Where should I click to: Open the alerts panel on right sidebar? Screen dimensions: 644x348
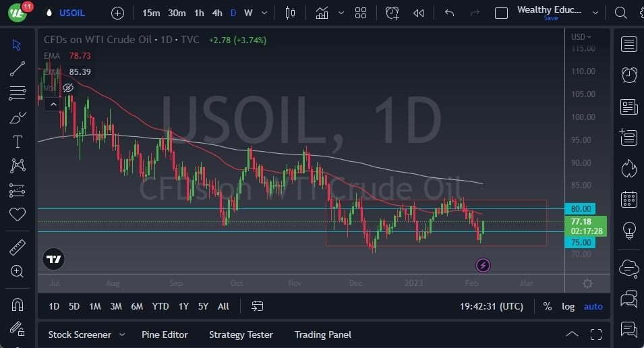pos(628,75)
